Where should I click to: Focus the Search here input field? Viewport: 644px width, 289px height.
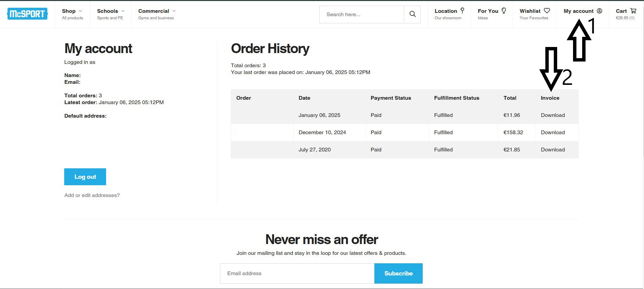coord(362,15)
